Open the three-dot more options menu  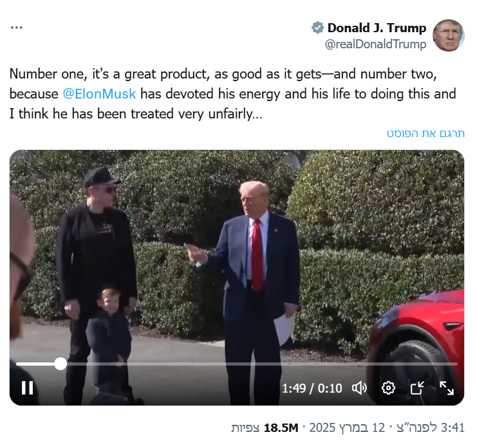click(x=17, y=28)
